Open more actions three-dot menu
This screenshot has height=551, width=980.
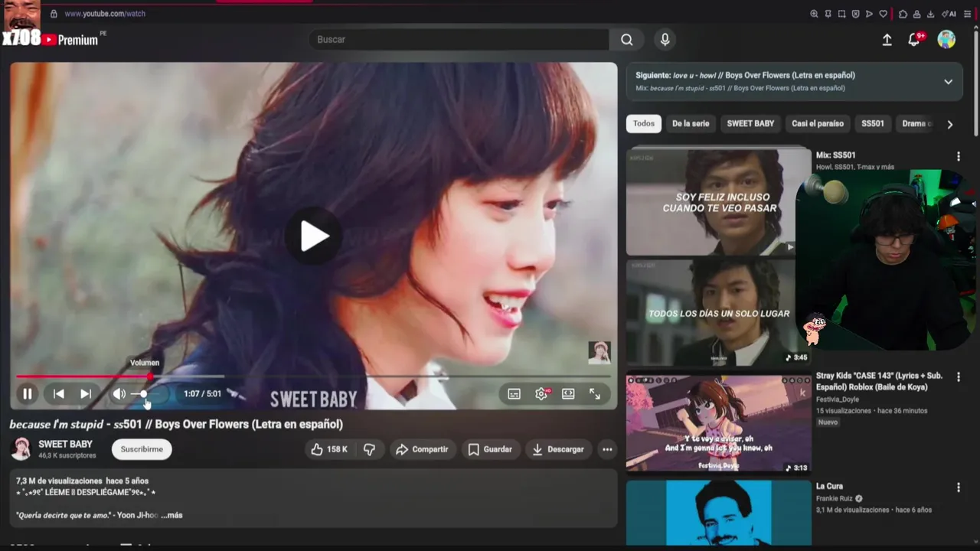click(607, 449)
